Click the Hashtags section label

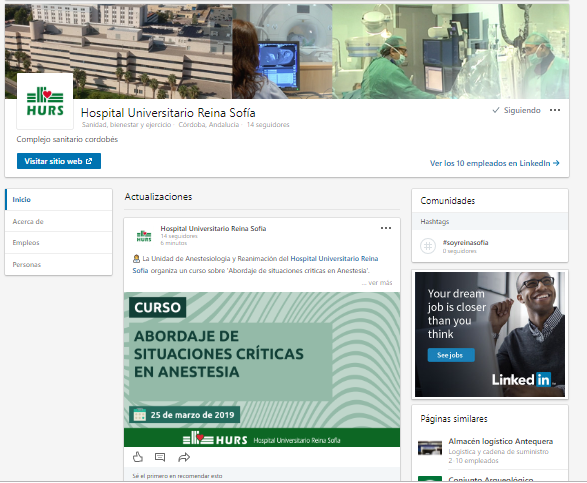[x=435, y=222]
